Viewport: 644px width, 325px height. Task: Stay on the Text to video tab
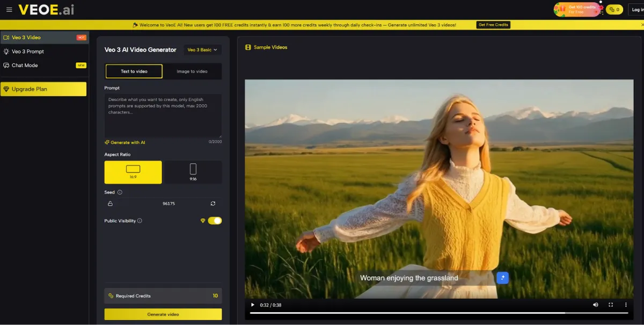point(134,71)
